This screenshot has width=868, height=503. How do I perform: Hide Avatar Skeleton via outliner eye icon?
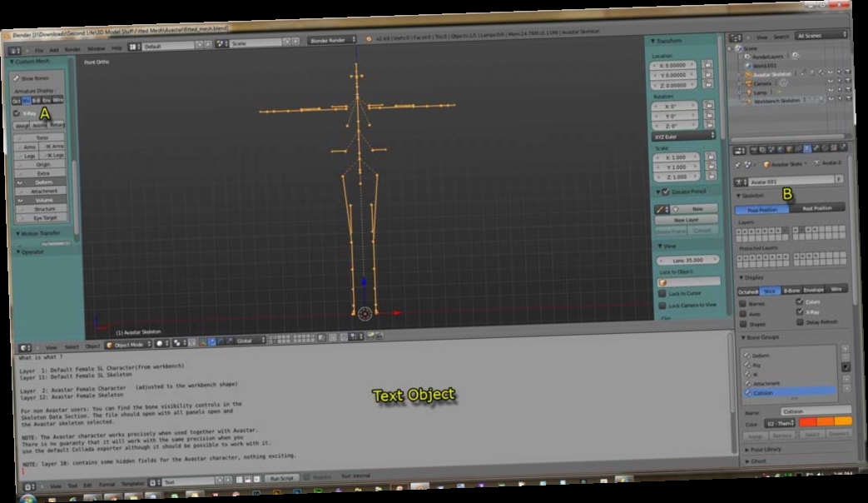coord(830,72)
